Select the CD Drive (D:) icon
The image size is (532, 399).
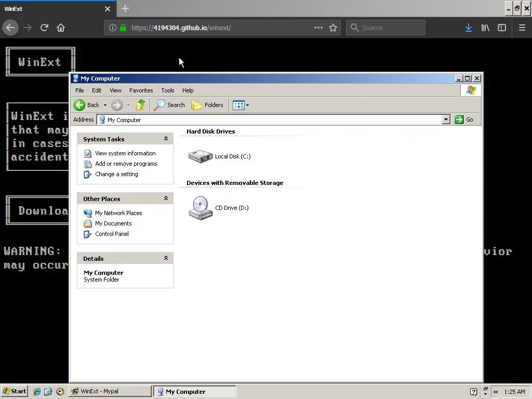pyautogui.click(x=201, y=208)
